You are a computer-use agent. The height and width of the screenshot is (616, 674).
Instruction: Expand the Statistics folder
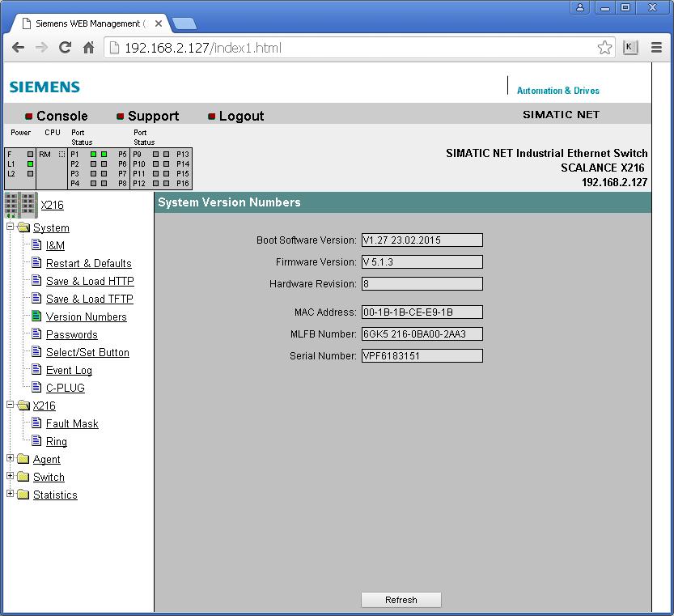point(11,495)
